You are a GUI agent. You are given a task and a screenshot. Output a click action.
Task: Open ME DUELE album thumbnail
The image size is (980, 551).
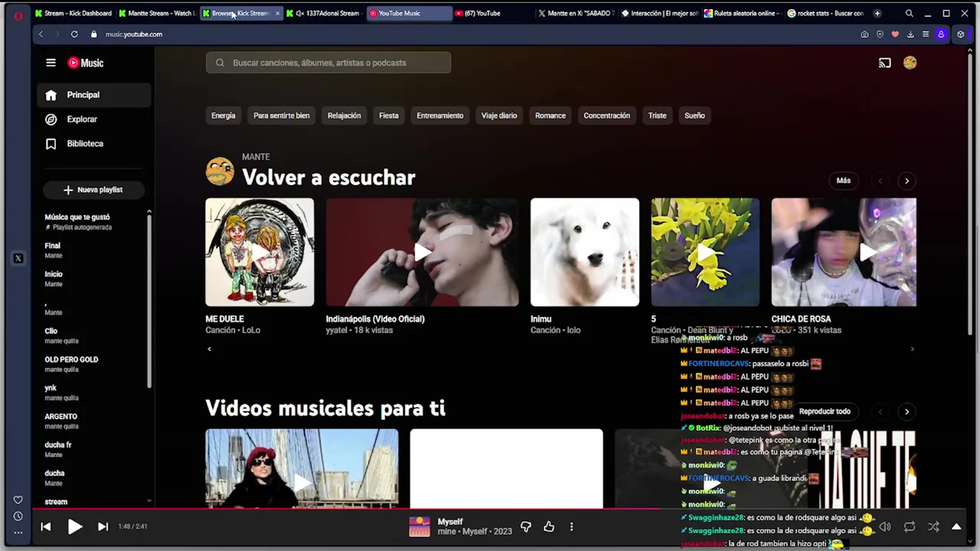[260, 253]
